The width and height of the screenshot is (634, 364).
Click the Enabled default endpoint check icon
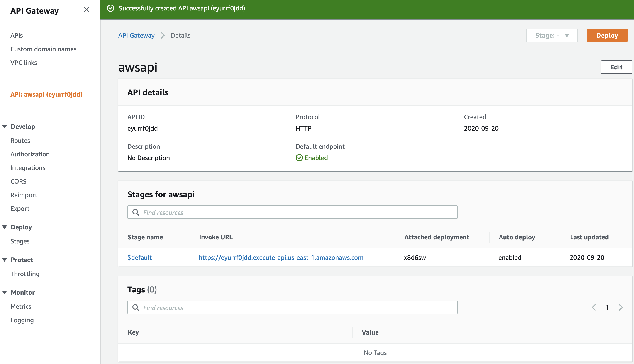(x=299, y=158)
